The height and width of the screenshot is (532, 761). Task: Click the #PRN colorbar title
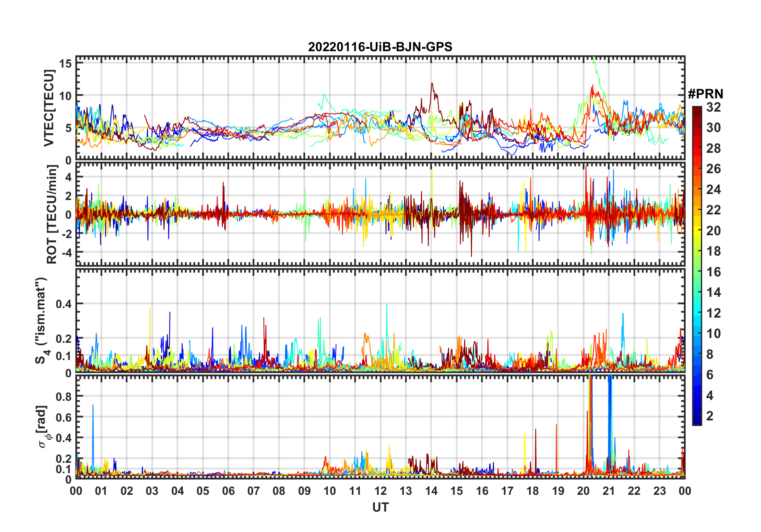click(x=705, y=94)
